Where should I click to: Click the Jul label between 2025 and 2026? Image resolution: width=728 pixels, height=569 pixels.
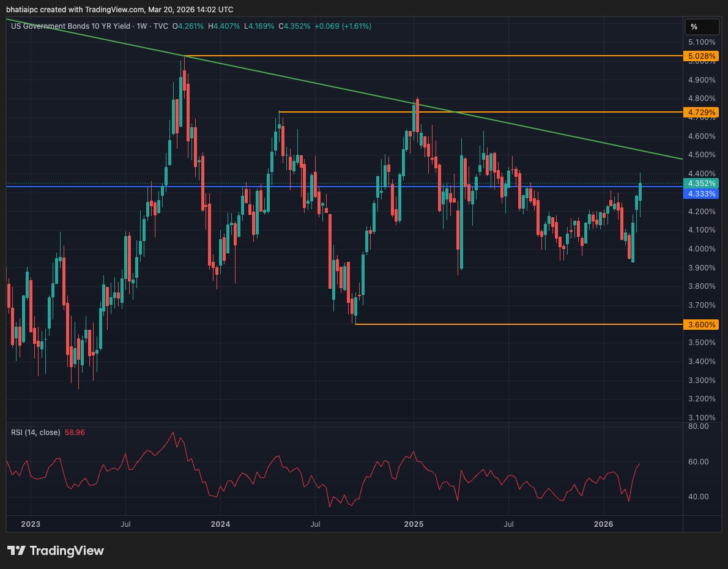click(x=509, y=524)
